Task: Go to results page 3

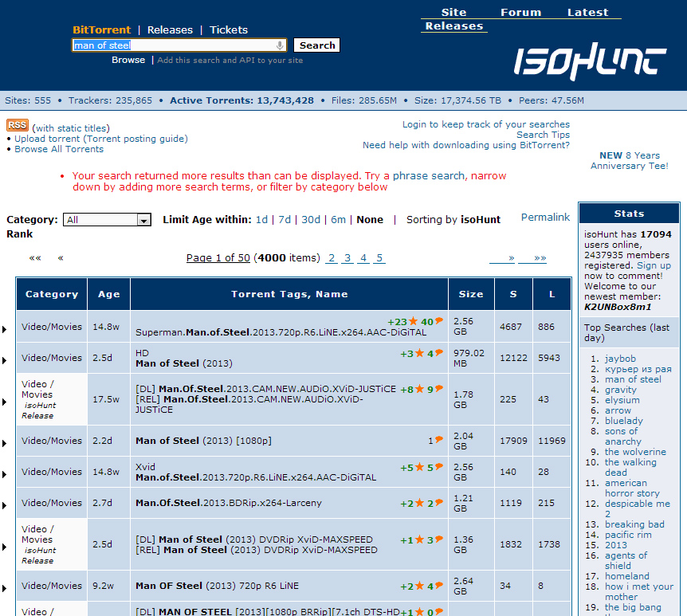Action: pyautogui.click(x=347, y=258)
